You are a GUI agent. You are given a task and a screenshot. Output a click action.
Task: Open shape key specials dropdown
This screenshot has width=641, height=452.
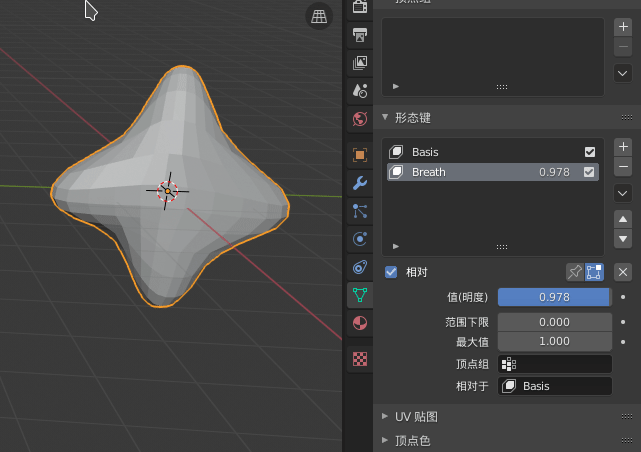623,193
